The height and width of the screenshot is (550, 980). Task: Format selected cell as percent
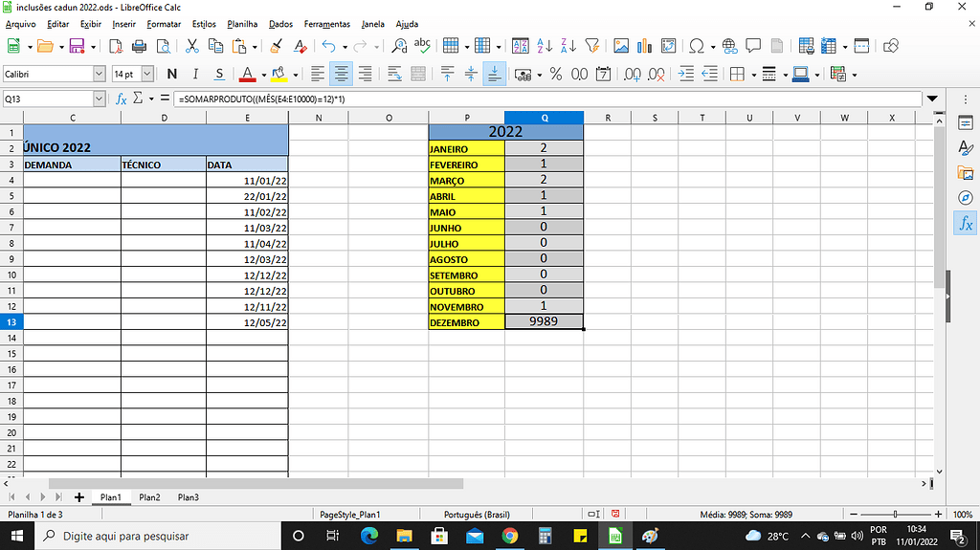coord(556,74)
